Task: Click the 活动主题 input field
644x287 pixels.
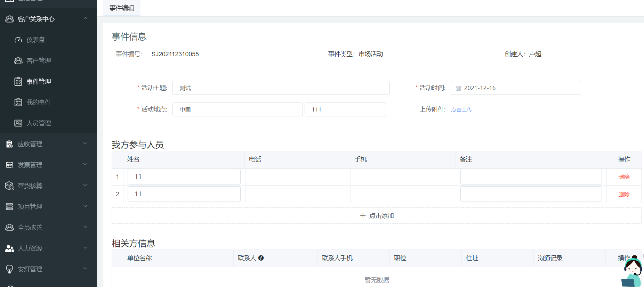Action: [281, 88]
